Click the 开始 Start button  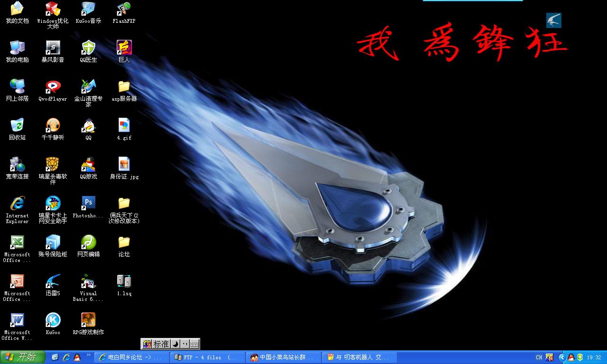(x=22, y=357)
